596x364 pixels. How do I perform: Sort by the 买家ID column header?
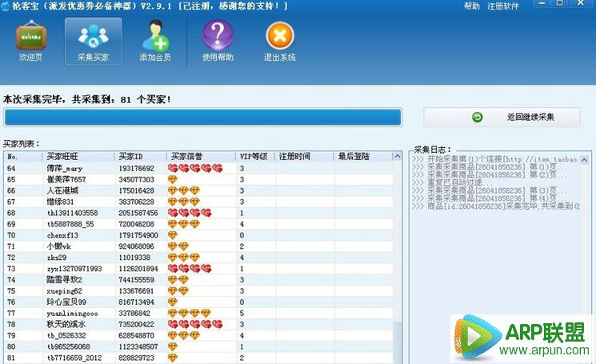(x=140, y=156)
